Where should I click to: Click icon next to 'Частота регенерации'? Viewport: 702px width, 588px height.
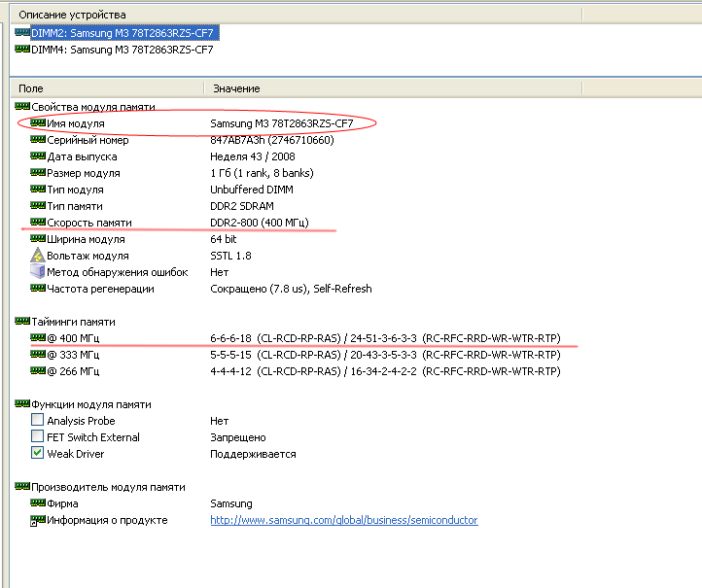click(x=38, y=288)
